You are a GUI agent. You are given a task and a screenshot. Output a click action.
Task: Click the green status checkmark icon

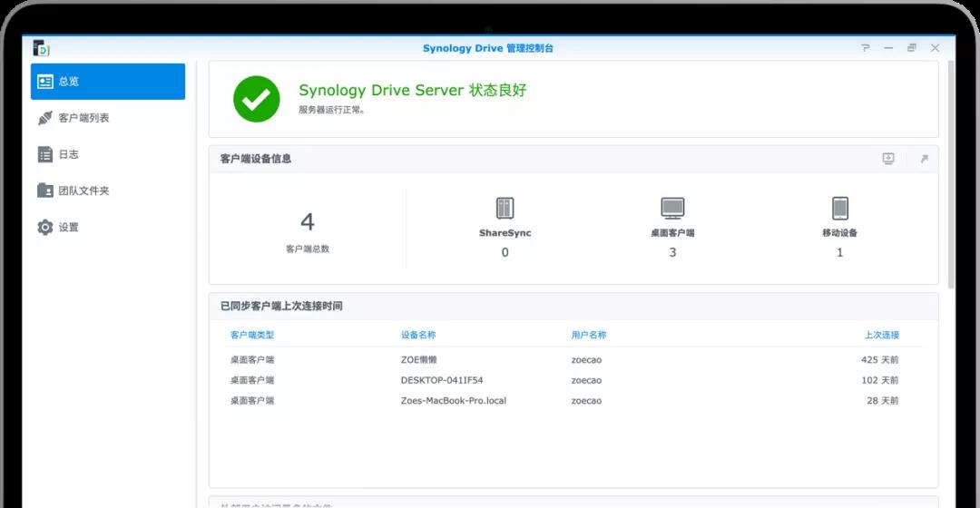(256, 99)
